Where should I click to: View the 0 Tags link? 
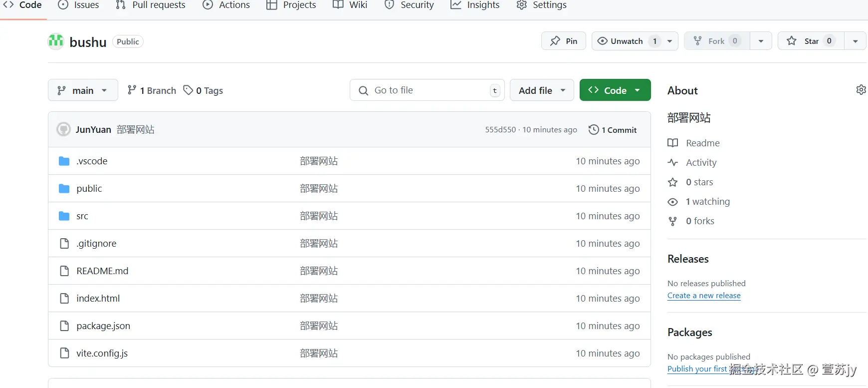click(x=203, y=90)
